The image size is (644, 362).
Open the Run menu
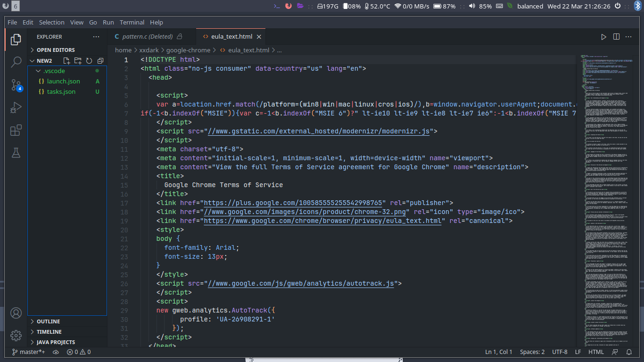pyautogui.click(x=108, y=22)
